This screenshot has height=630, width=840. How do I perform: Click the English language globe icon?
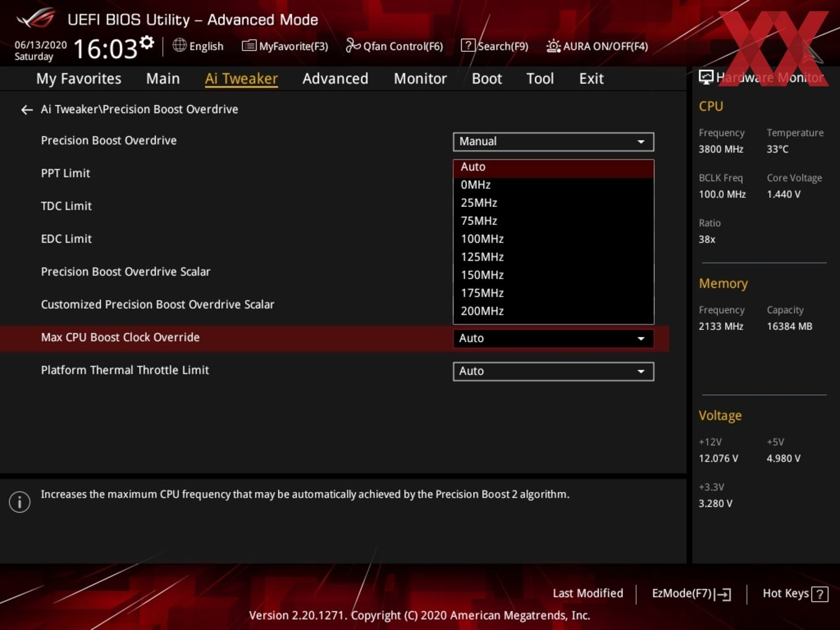click(x=179, y=45)
